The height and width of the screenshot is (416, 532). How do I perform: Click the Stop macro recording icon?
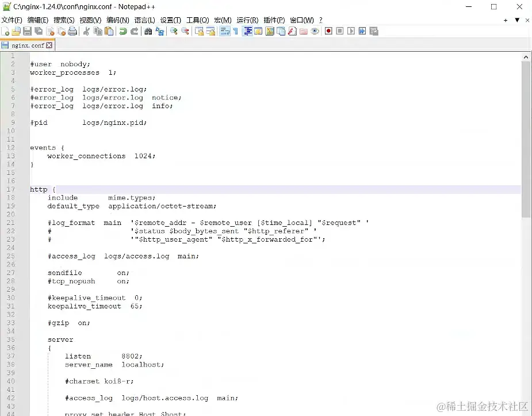(x=340, y=31)
